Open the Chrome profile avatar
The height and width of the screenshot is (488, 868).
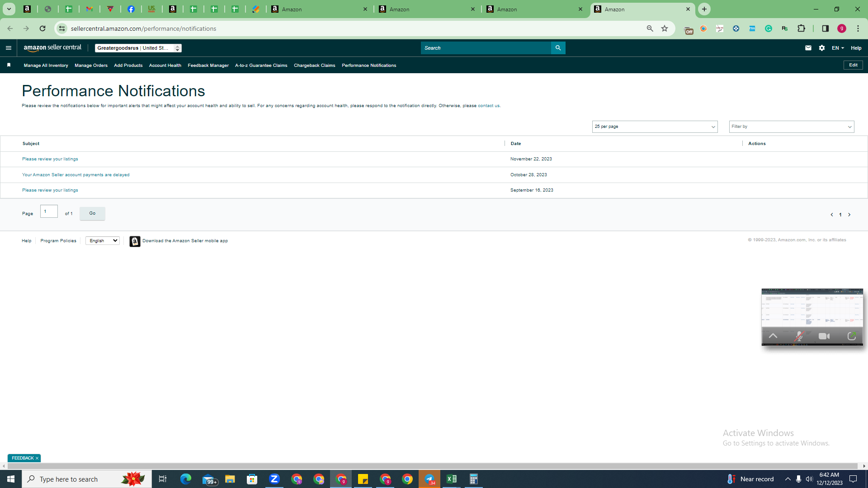pos(842,28)
